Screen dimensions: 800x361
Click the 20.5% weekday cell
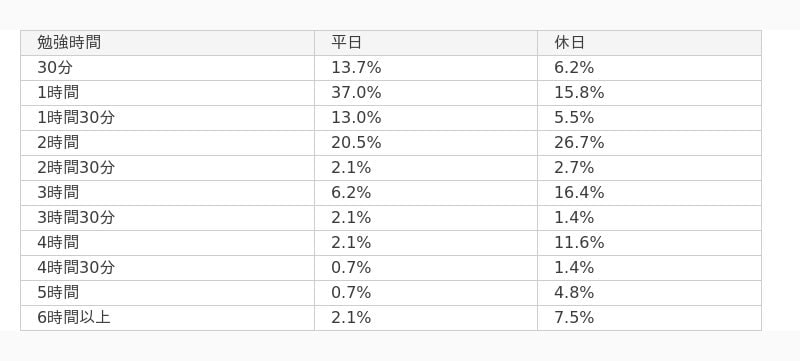tap(426, 143)
